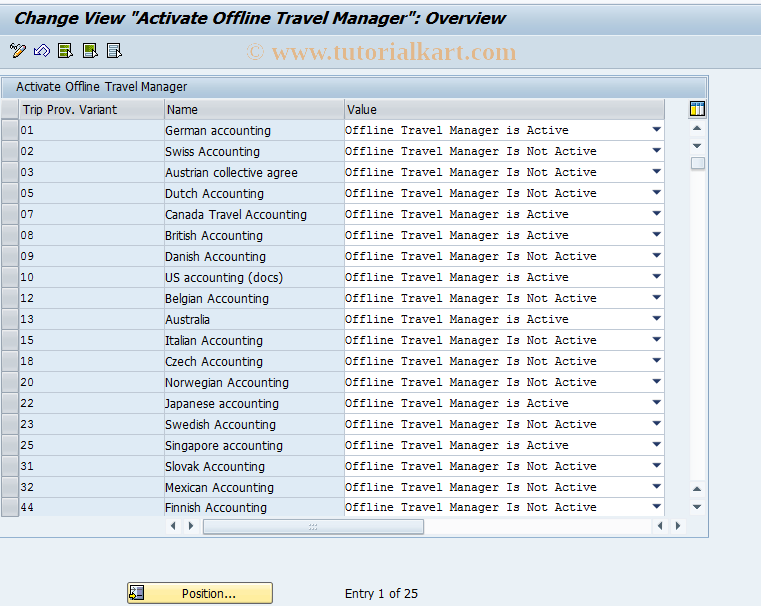Click variant code 13 cell
The height and width of the screenshot is (606, 761).
[91, 319]
